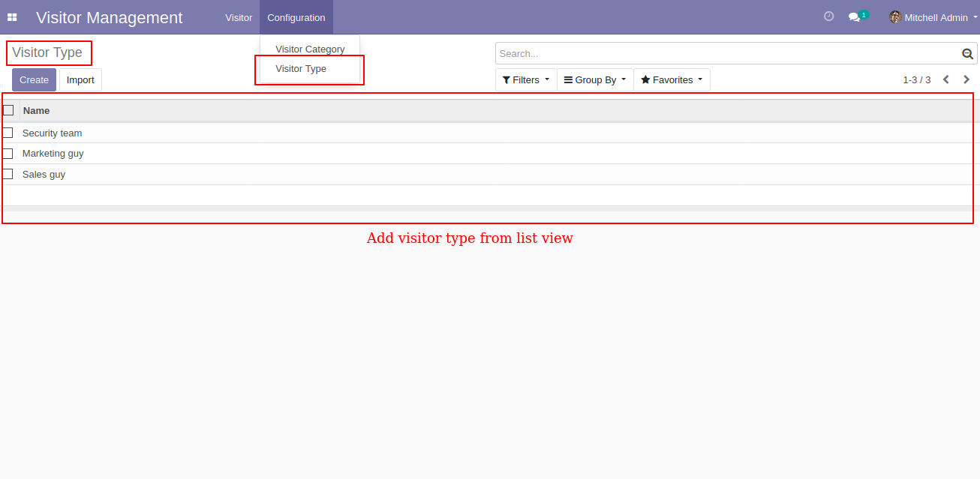Open the Mitchell Admin user menu
The height and width of the screenshot is (479, 980).
click(933, 17)
